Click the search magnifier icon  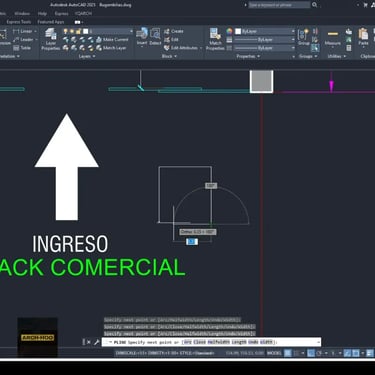[315, 5]
